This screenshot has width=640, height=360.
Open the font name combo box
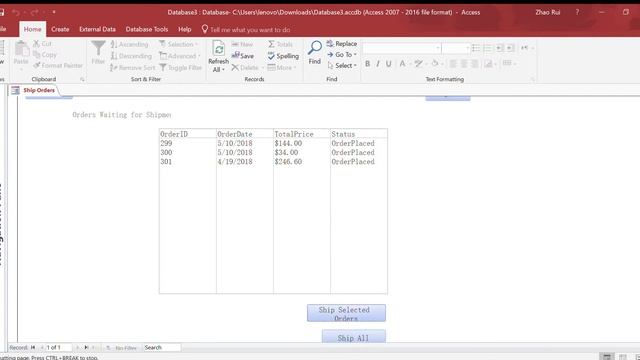(402, 48)
